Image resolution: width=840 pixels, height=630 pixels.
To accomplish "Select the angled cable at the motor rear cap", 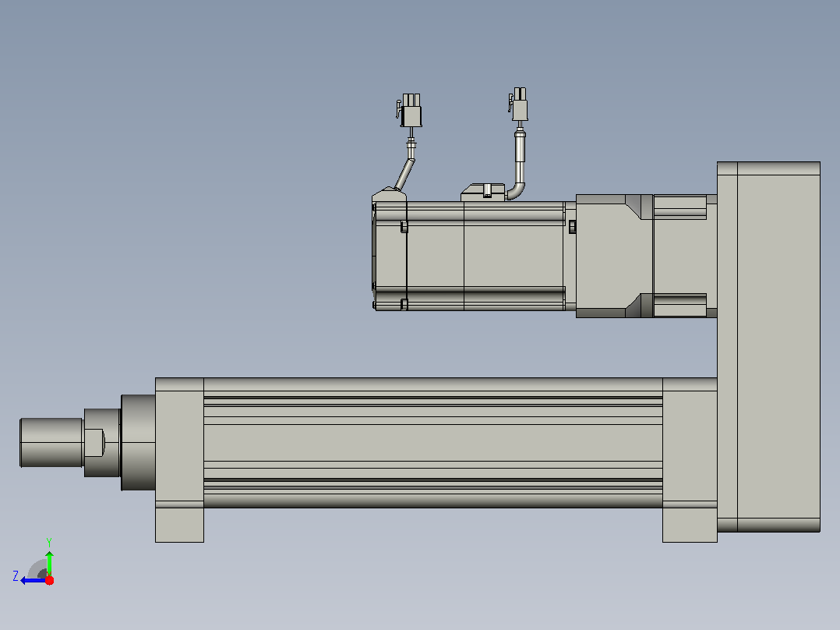I will click(405, 172).
